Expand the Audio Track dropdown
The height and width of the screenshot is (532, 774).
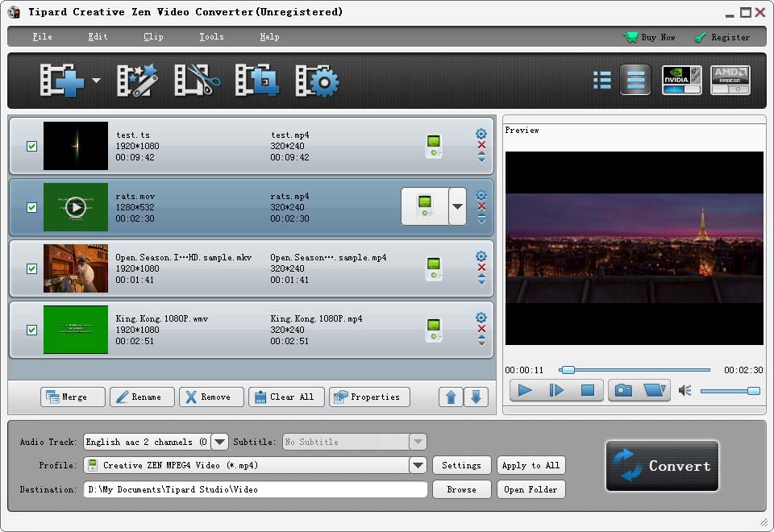[x=219, y=442]
